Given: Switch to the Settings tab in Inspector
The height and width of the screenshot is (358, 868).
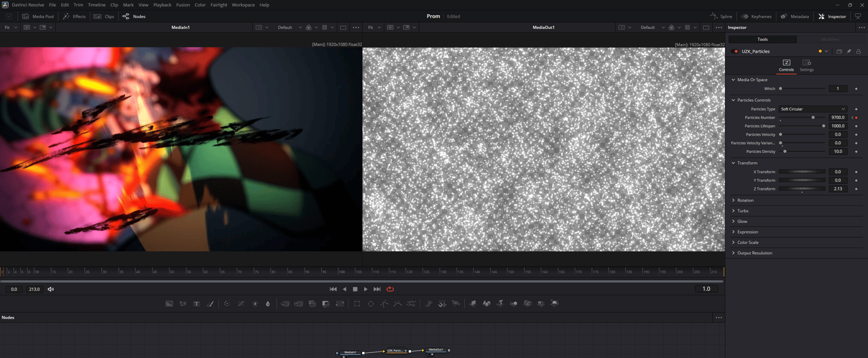Looking at the screenshot, I should pyautogui.click(x=806, y=65).
